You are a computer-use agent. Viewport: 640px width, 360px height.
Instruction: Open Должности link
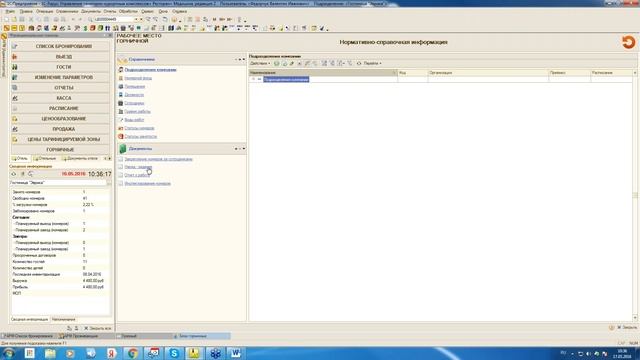tap(134, 95)
